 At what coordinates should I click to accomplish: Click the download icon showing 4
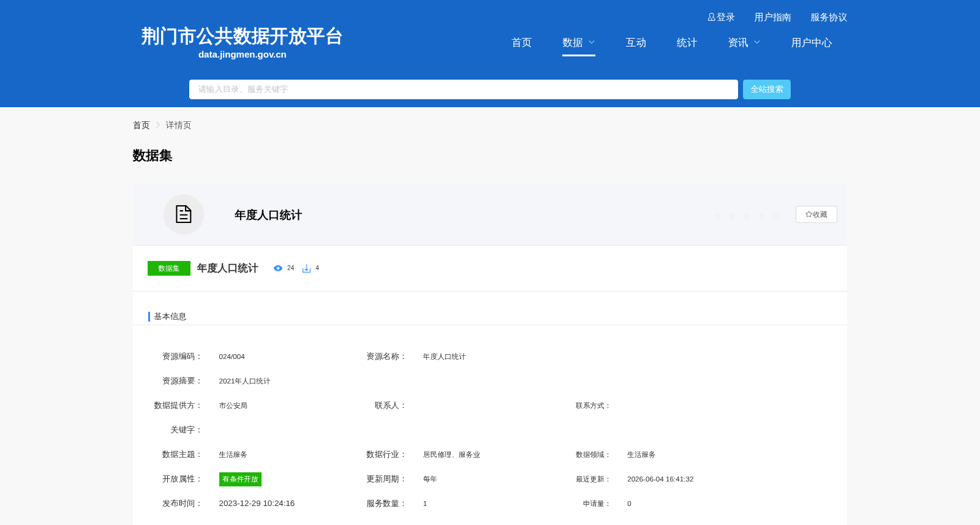306,268
